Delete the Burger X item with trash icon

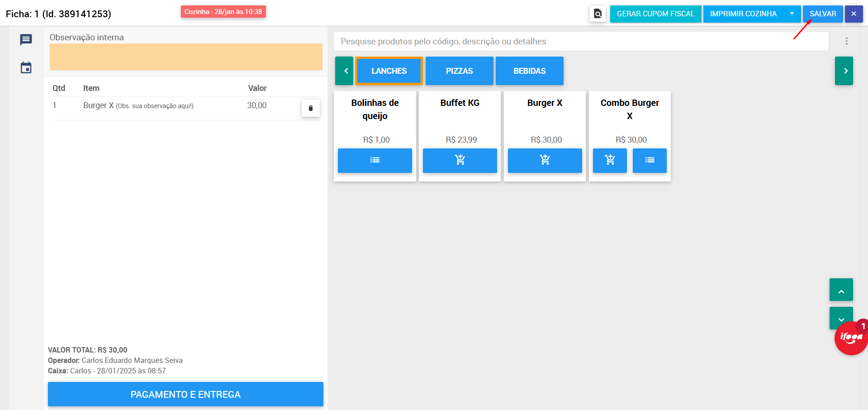pos(310,108)
